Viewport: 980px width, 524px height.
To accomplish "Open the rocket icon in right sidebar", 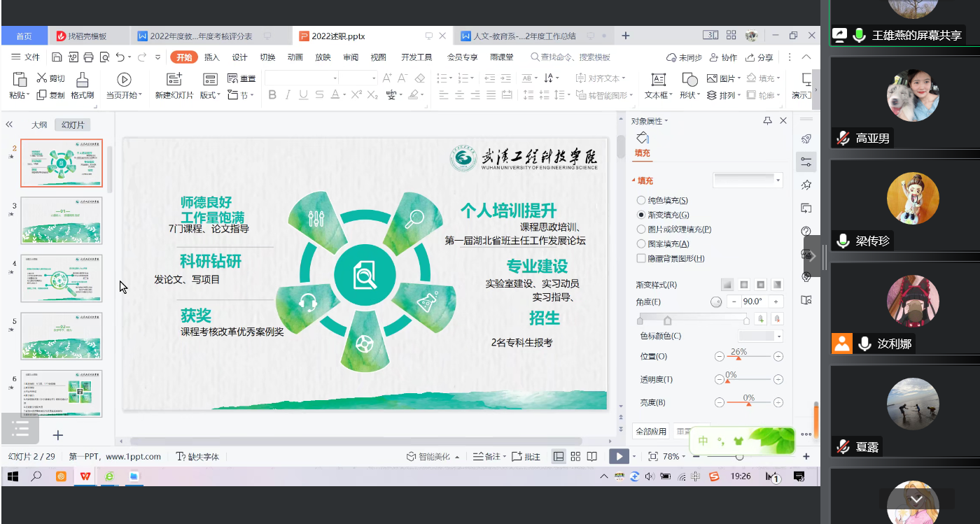I will point(806,139).
